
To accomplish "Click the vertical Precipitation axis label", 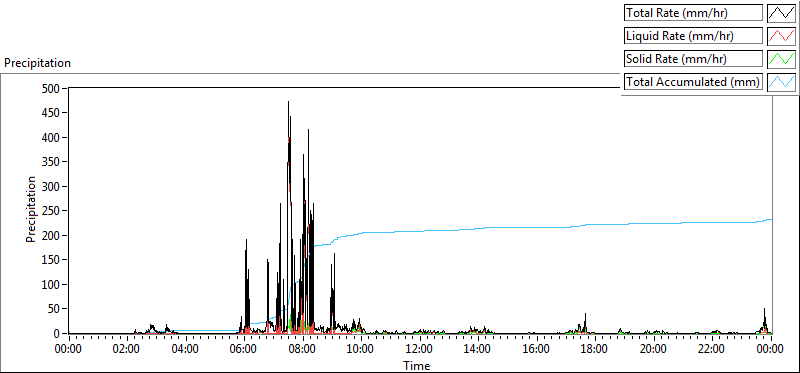I will point(31,209).
